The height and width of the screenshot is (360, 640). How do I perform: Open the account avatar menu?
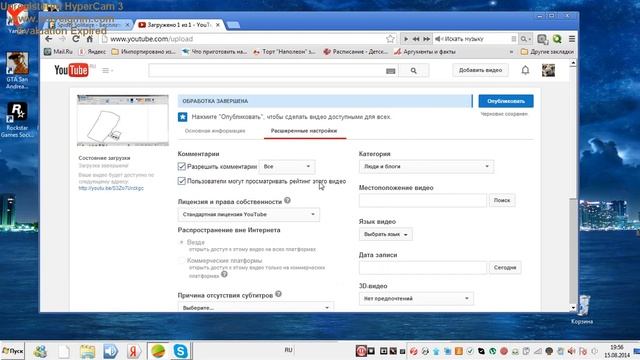pyautogui.click(x=548, y=70)
